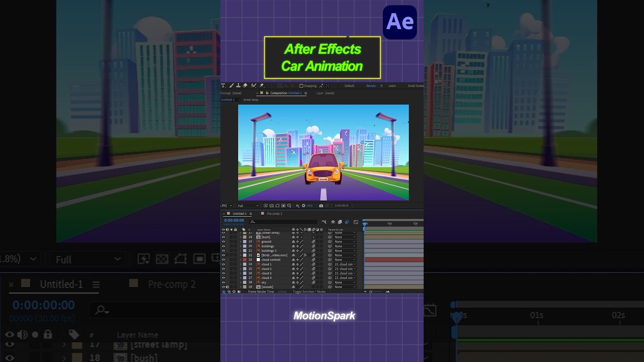Open parent dropdown for sky layer
Screen dimensions: 644x362
pos(345,283)
